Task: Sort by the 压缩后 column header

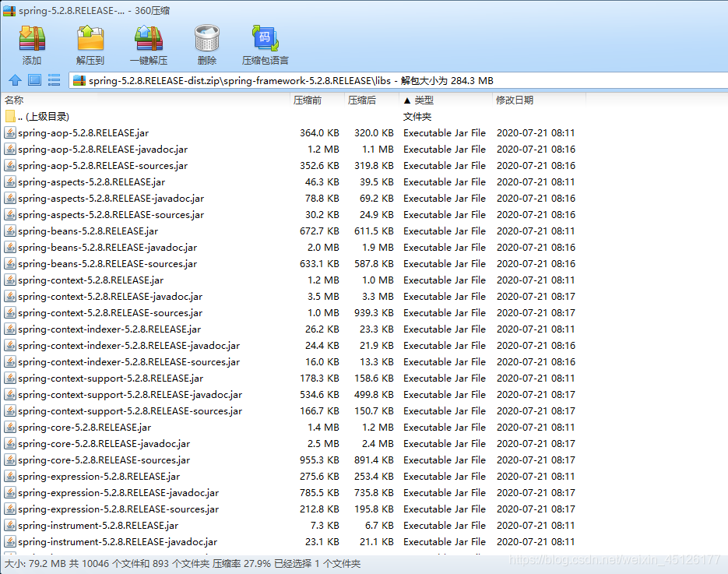Action: tap(372, 100)
